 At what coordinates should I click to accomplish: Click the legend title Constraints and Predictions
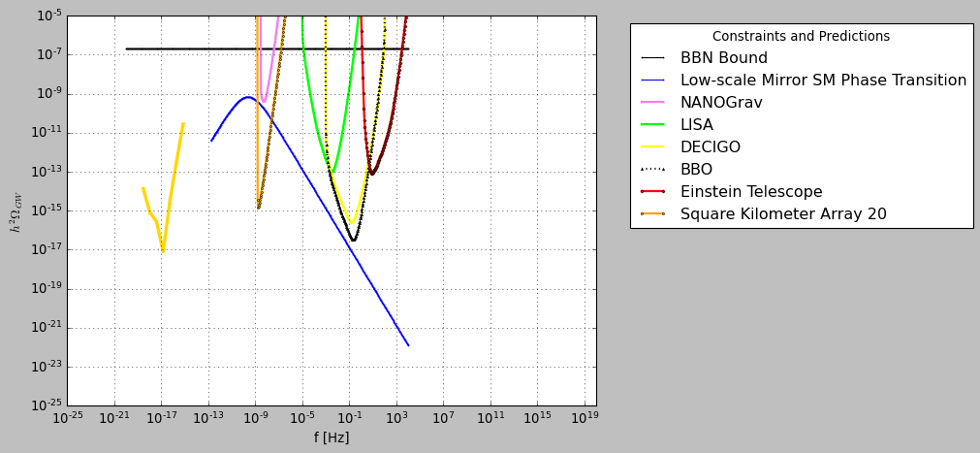click(801, 37)
